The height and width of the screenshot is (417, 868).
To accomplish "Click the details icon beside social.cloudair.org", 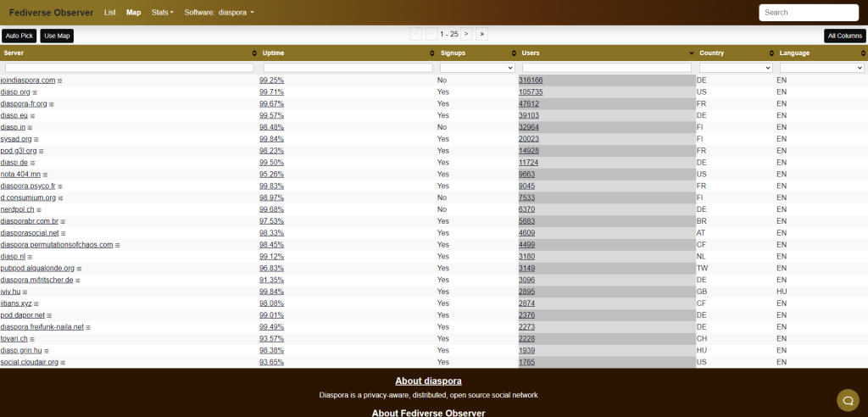I will pyautogui.click(x=63, y=363).
